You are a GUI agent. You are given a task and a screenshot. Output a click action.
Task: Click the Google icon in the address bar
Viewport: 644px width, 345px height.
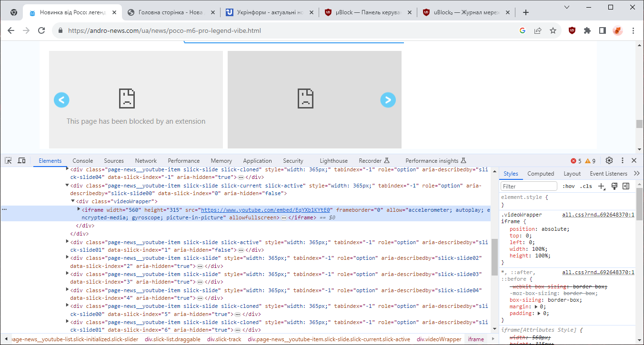pos(523,30)
